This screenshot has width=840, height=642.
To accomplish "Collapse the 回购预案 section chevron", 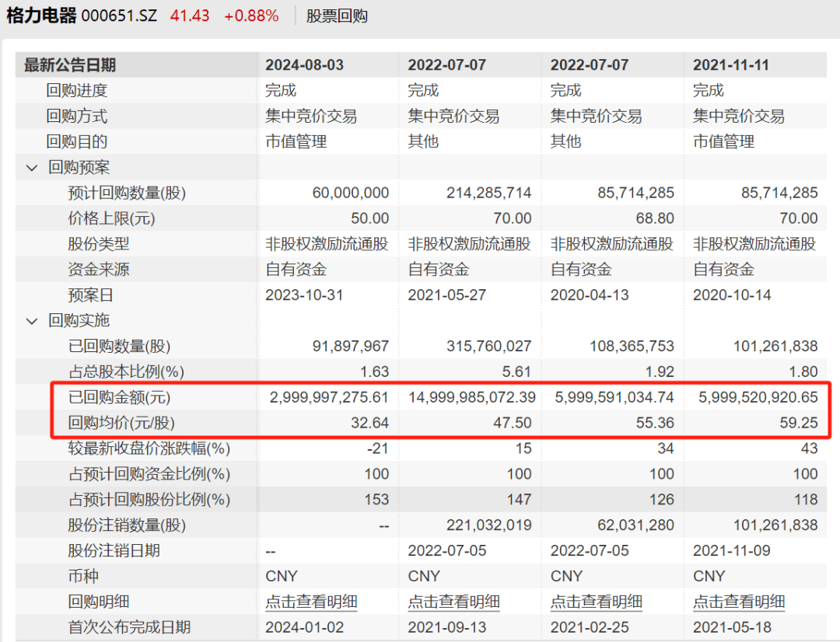I will coord(32,168).
